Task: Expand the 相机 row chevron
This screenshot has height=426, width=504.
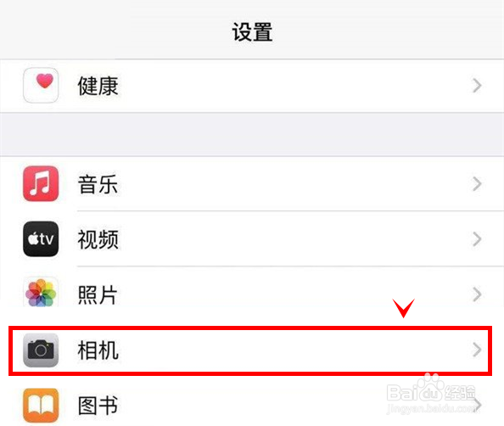Action: click(x=478, y=350)
